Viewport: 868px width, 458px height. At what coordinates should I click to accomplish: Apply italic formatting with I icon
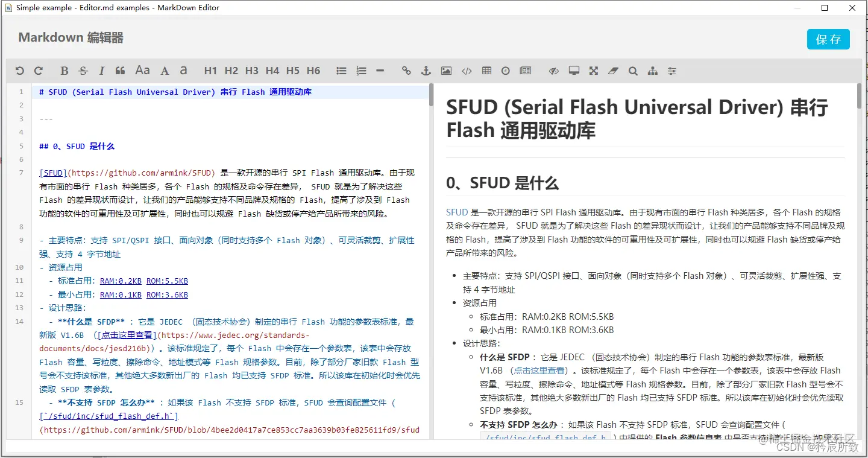101,71
